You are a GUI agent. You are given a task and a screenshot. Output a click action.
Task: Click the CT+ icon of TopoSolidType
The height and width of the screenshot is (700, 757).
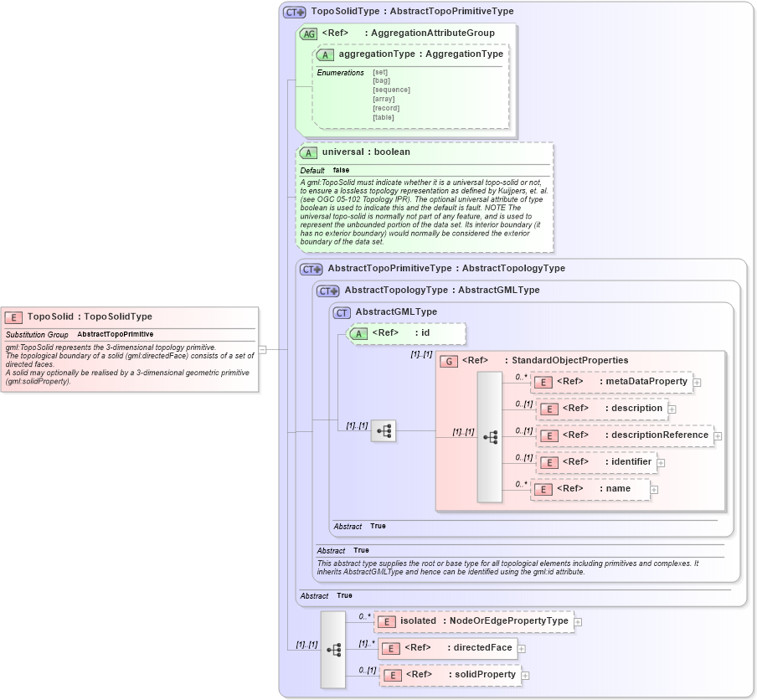(295, 12)
